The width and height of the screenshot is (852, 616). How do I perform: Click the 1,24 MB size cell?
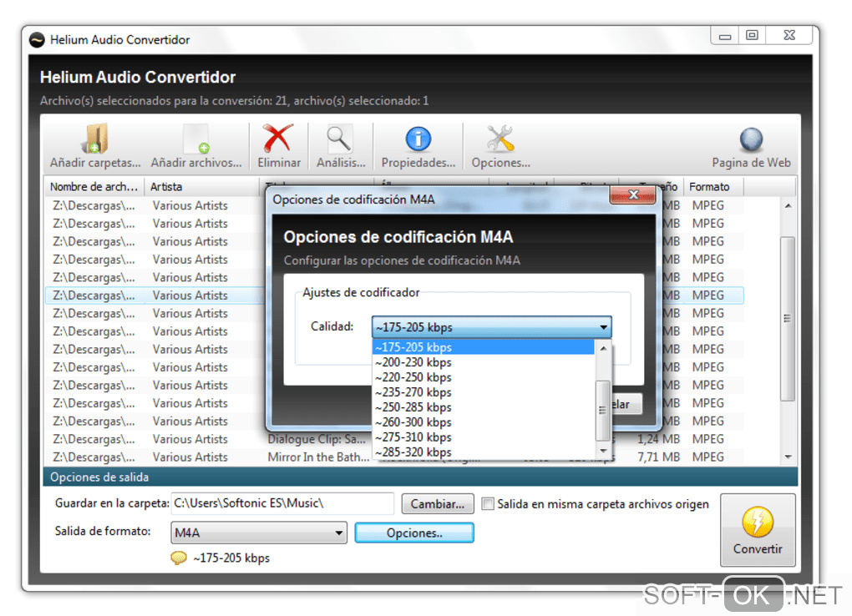(x=658, y=439)
